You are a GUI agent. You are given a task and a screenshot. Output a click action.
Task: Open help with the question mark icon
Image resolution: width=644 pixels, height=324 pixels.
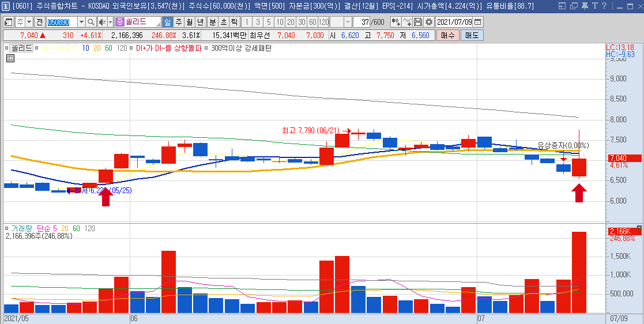[x=604, y=6]
